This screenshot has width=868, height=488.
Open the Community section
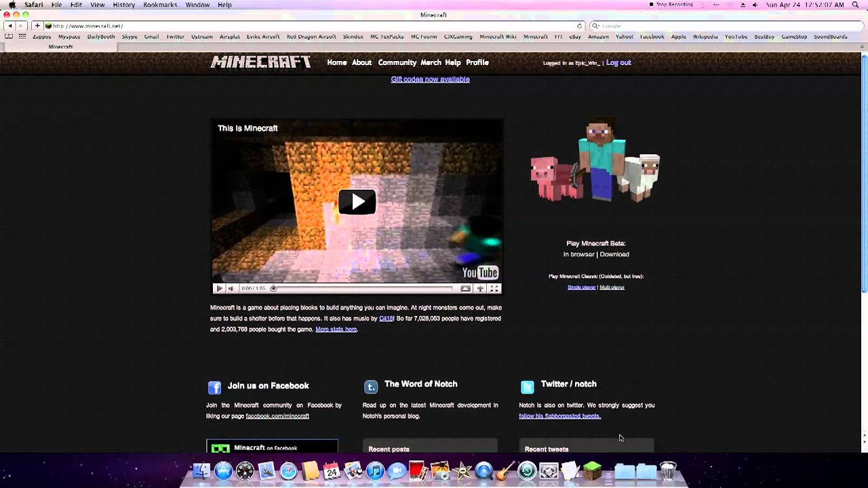click(x=397, y=62)
